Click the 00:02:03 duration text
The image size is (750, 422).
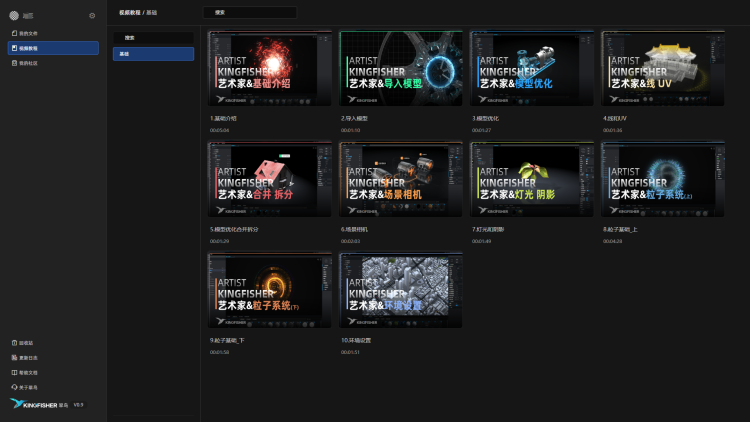(350, 241)
